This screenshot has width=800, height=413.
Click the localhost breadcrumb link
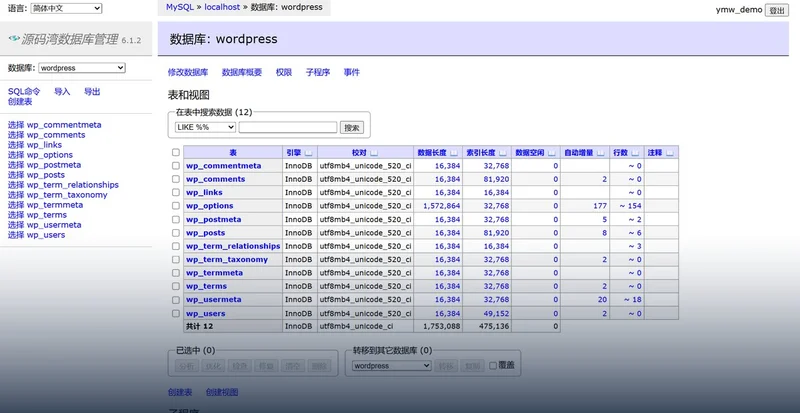coord(222,7)
